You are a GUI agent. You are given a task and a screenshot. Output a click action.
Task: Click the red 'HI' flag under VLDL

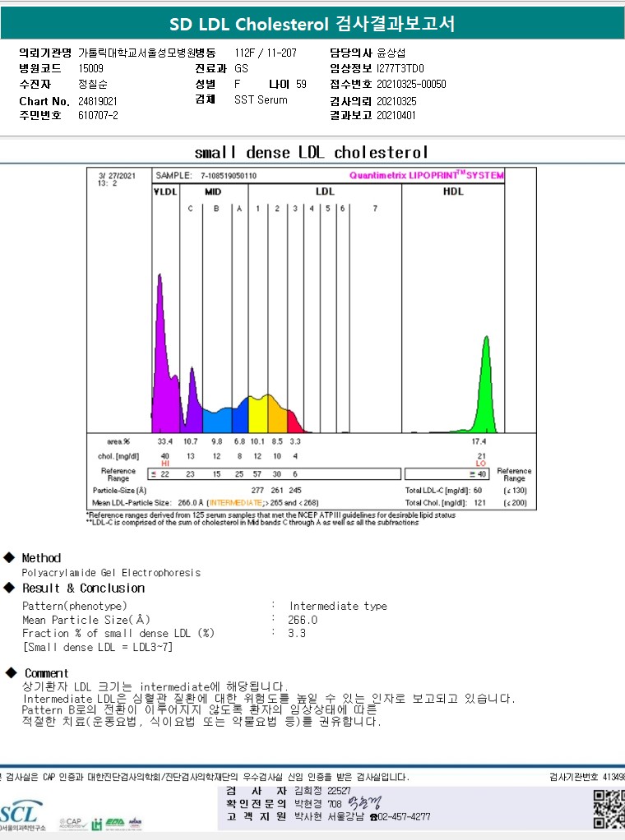[x=165, y=464]
